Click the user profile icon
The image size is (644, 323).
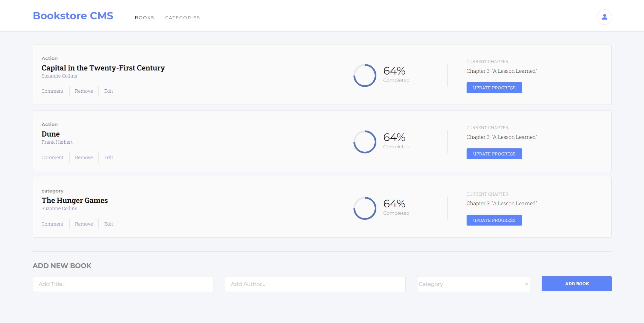604,17
